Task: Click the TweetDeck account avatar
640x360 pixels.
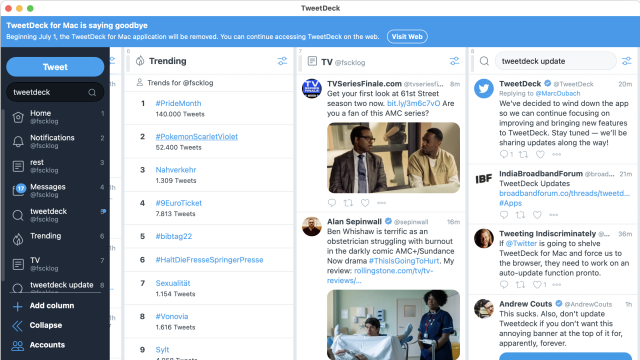Action: 484,89
